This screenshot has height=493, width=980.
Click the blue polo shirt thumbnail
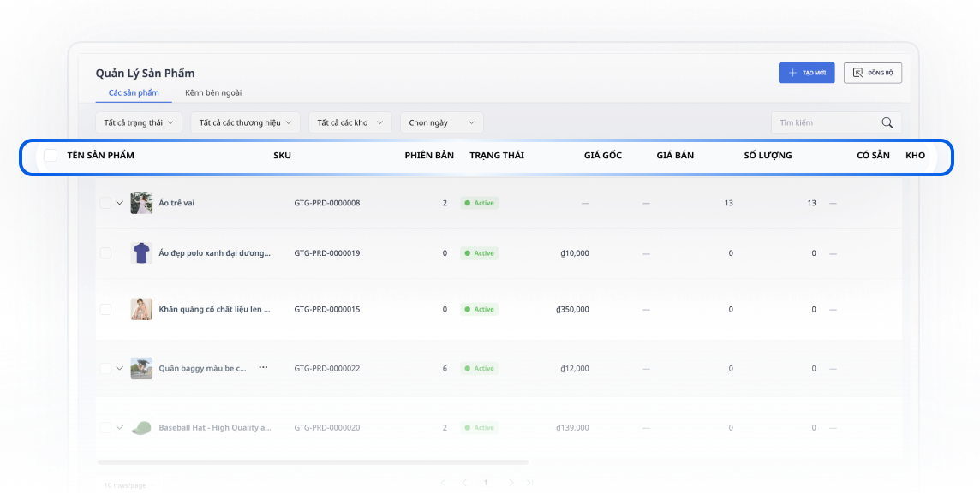point(141,253)
